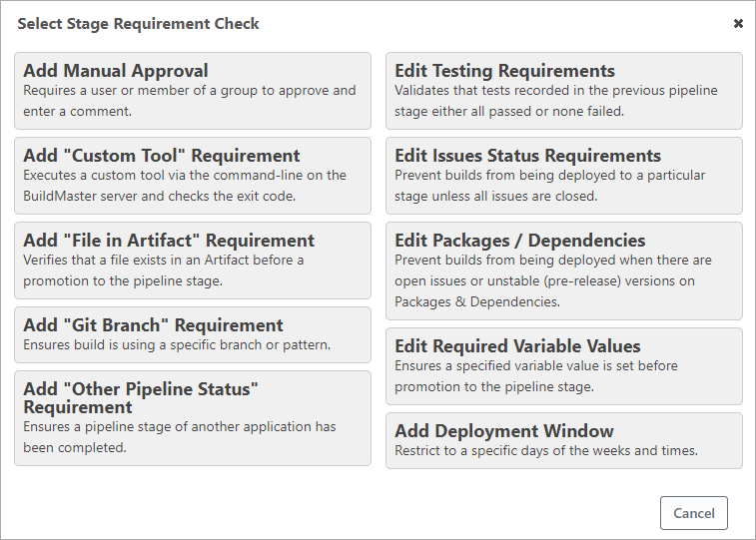Select the Add Manual Approval option
This screenshot has height=540, width=756.
click(x=116, y=71)
